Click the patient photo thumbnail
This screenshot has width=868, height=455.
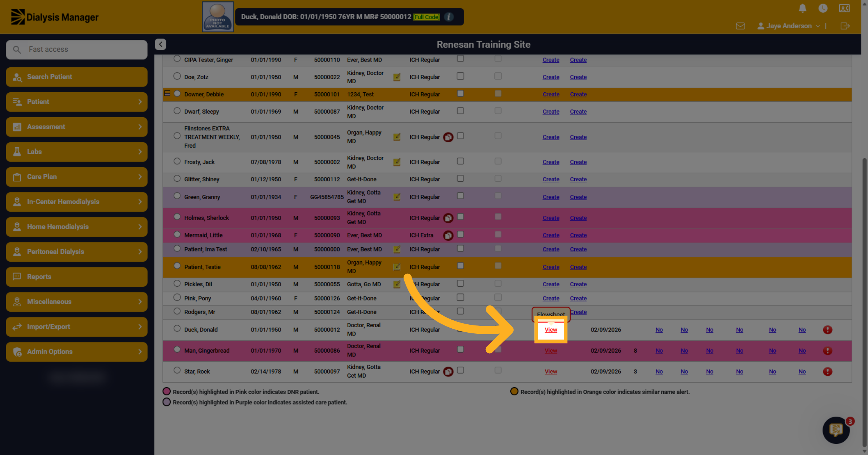click(x=218, y=17)
